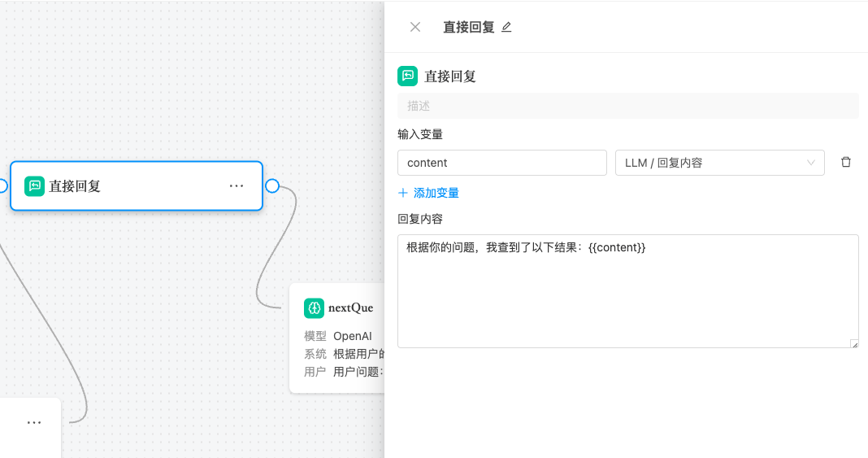868x458 pixels.
Task: Click the nextQue node brain icon
Action: 314,308
